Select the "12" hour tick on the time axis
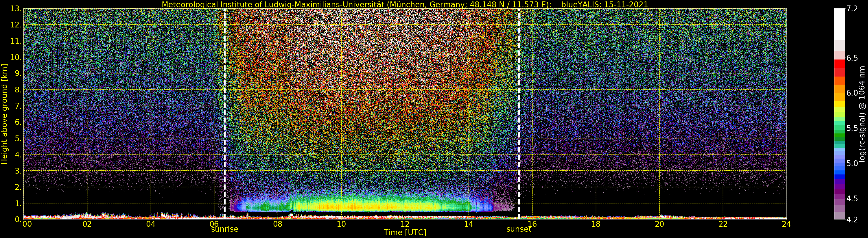This screenshot has width=868, height=238. coord(405,224)
